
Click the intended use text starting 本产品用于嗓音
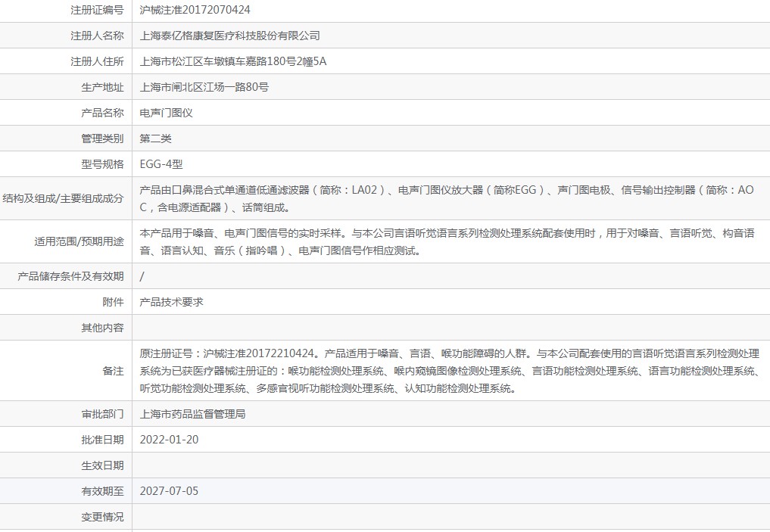point(447,242)
